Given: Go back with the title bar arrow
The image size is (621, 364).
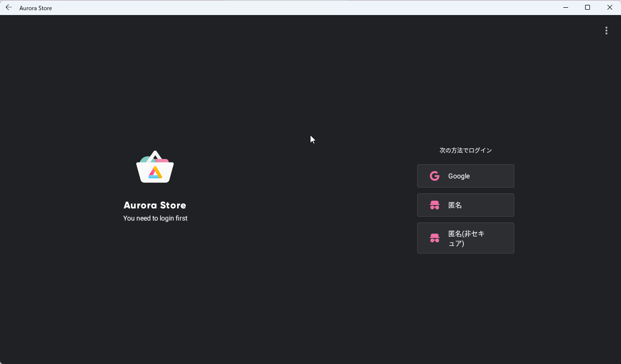Looking at the screenshot, I should [9, 7].
